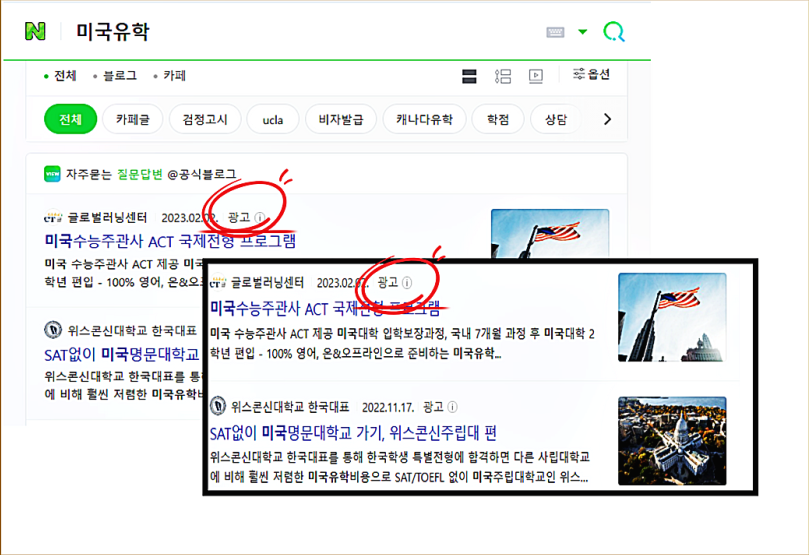Screen dimensions: 809x555
Task: Open the flag and tower thumbnail in enlarged box
Action: tap(672, 317)
